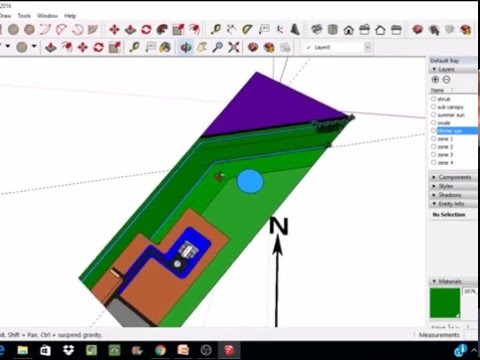Sort layers by the Name column header
Screen dimensions: 480x360
(x=437, y=90)
